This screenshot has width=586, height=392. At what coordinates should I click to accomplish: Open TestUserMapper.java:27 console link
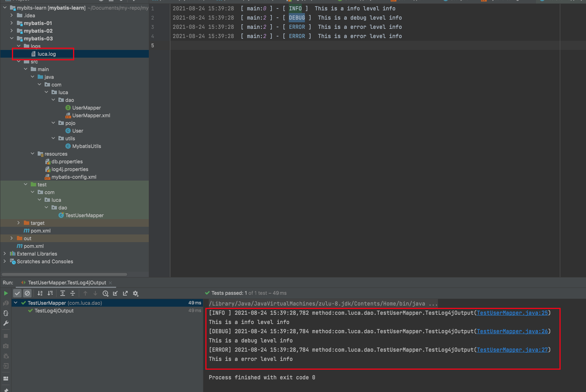coord(512,350)
